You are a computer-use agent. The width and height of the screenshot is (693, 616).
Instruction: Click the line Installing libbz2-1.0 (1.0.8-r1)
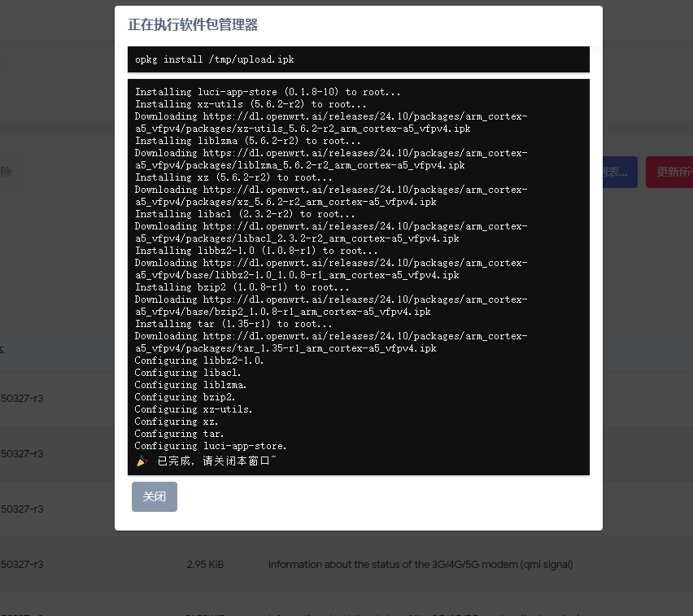pyautogui.click(x=256, y=251)
